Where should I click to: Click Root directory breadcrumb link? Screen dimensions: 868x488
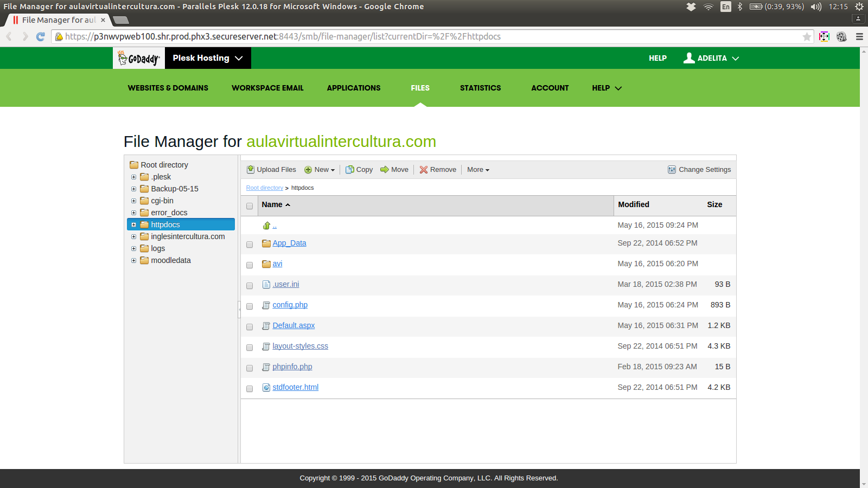pyautogui.click(x=265, y=188)
